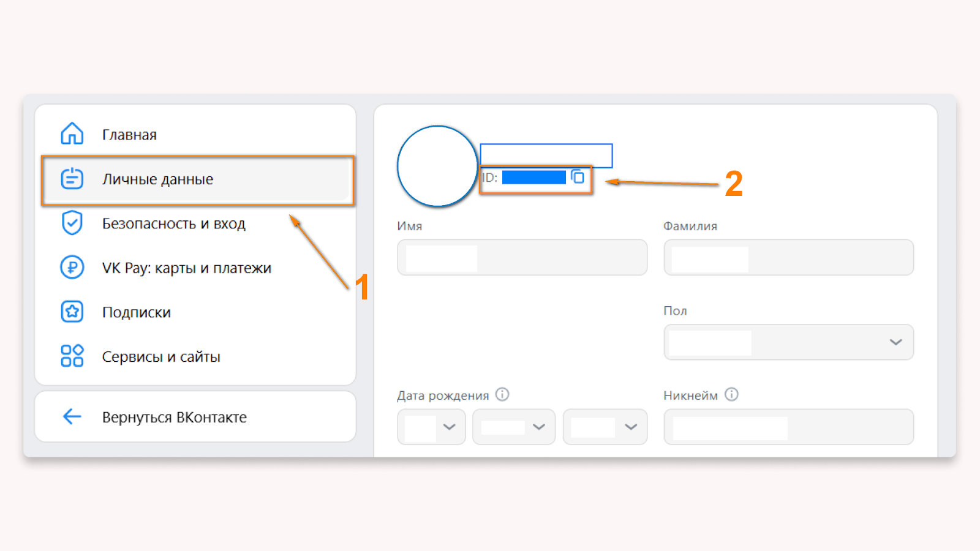Image resolution: width=980 pixels, height=551 pixels.
Task: Copy the account ID with the copy icon
Action: tap(578, 177)
